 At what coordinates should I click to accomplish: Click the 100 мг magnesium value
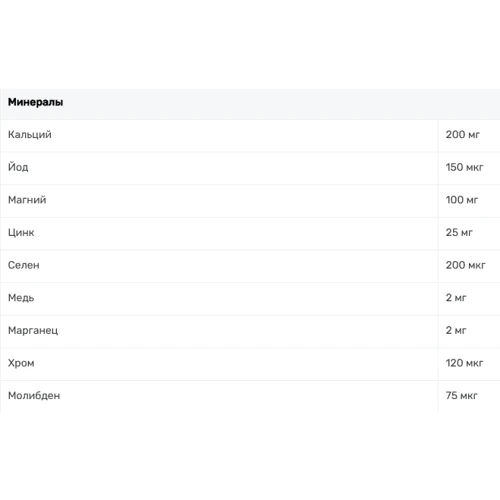(462, 200)
